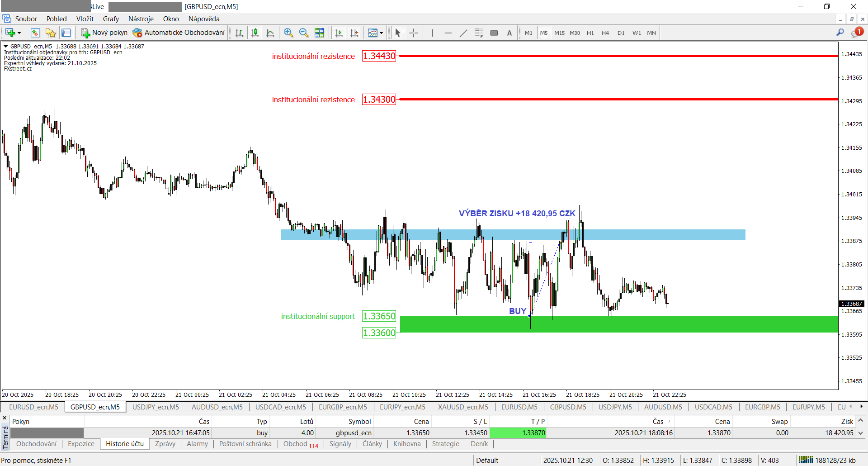Tile chart windows icon
The height and width of the screenshot is (466, 868).
(319, 33)
